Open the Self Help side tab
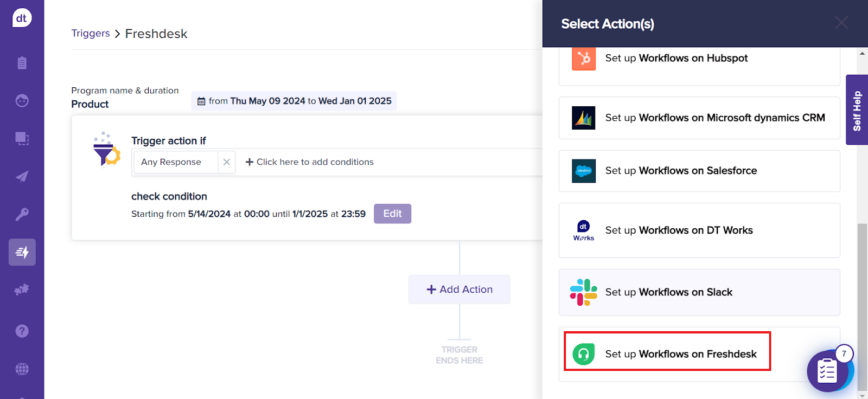This screenshot has height=399, width=868. click(x=857, y=110)
